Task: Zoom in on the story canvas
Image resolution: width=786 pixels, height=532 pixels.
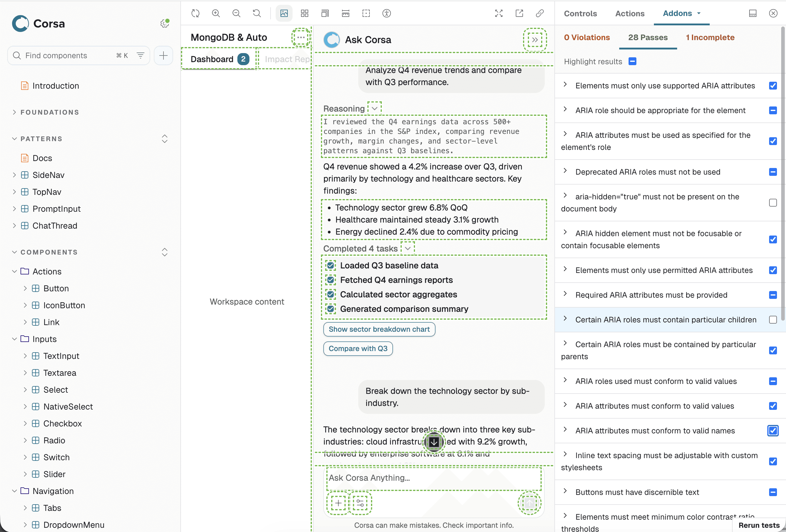Action: (x=216, y=13)
